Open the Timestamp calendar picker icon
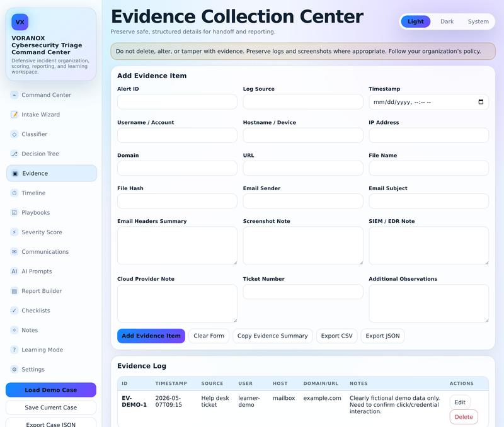 coord(481,102)
